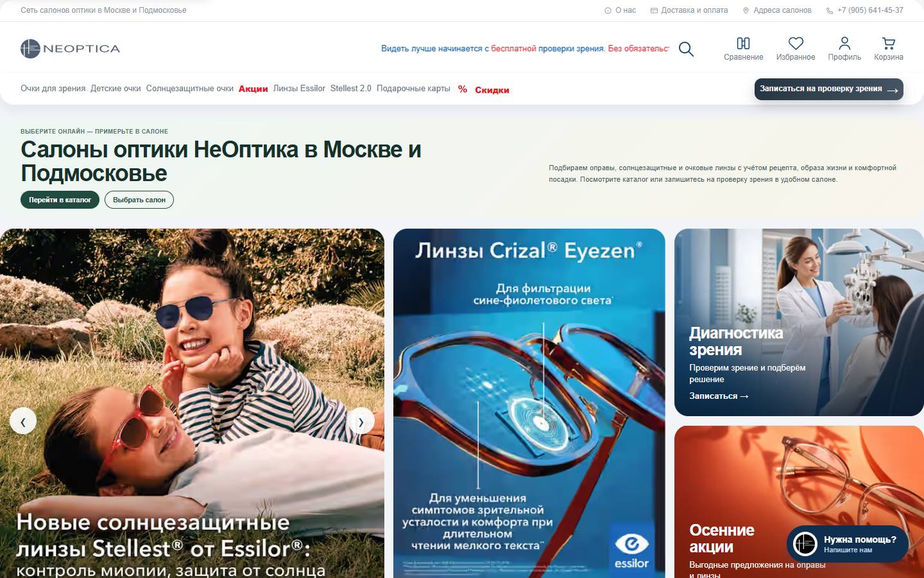The image size is (924, 578).
Task: Click the NEOPTICA logo
Action: [x=70, y=49]
